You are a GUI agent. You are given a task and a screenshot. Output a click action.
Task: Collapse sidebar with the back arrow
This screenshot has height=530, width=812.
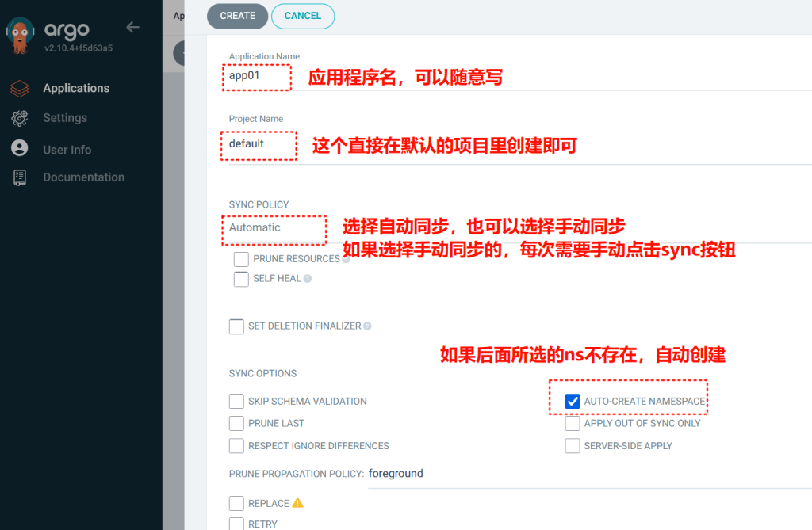tap(132, 28)
